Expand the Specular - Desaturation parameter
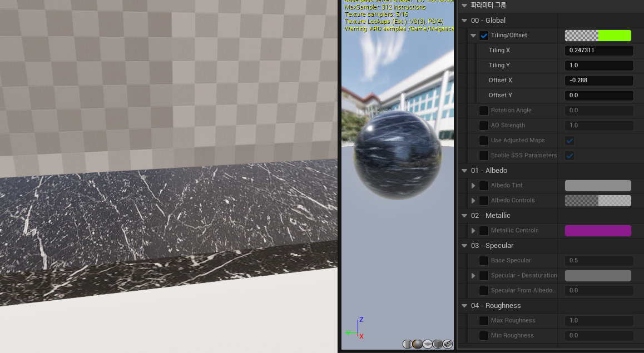 point(473,275)
